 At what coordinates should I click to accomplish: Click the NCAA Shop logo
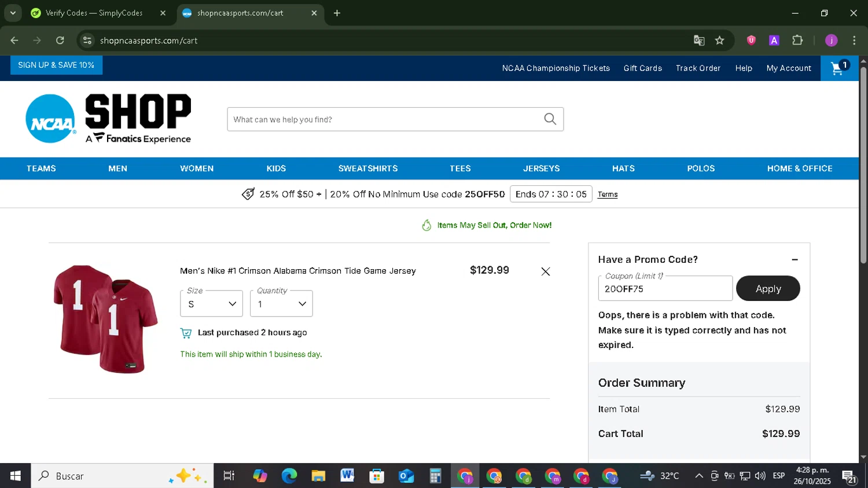[108, 119]
